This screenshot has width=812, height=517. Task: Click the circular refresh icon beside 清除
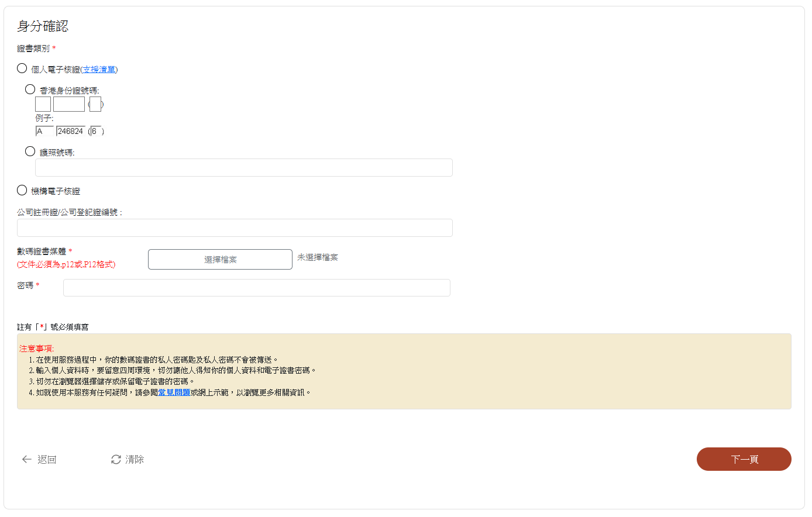(116, 460)
